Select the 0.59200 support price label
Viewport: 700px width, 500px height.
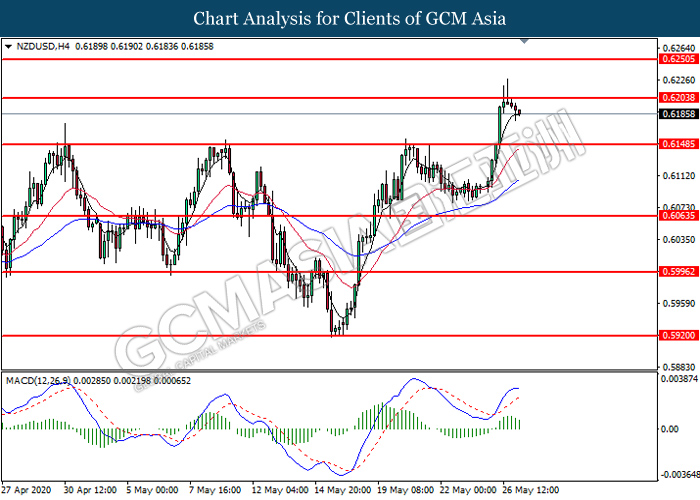pos(679,335)
